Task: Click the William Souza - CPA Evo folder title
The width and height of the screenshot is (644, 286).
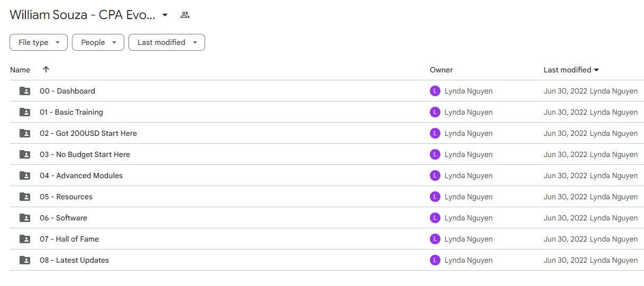Action: pos(83,15)
